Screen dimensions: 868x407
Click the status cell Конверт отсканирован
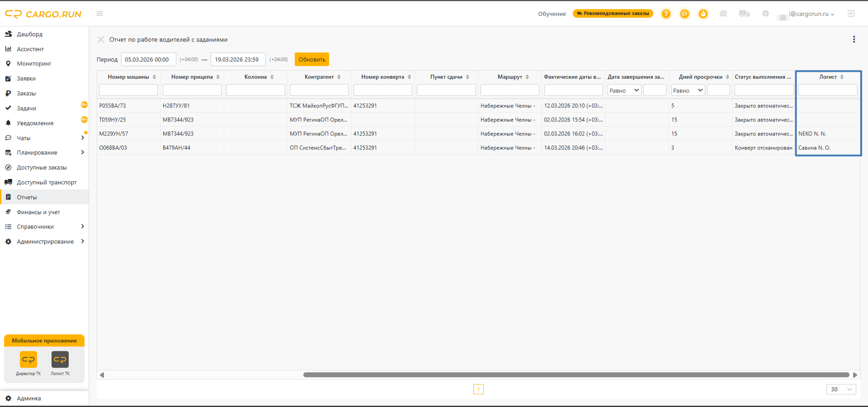pyautogui.click(x=764, y=148)
